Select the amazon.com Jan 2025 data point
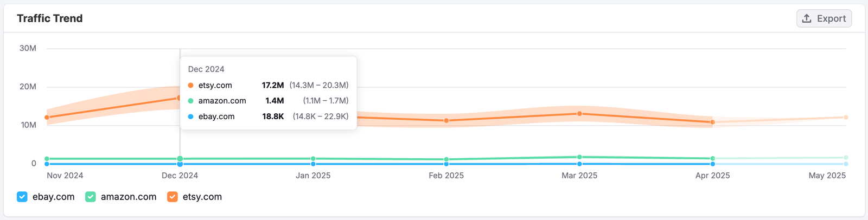 [313, 159]
